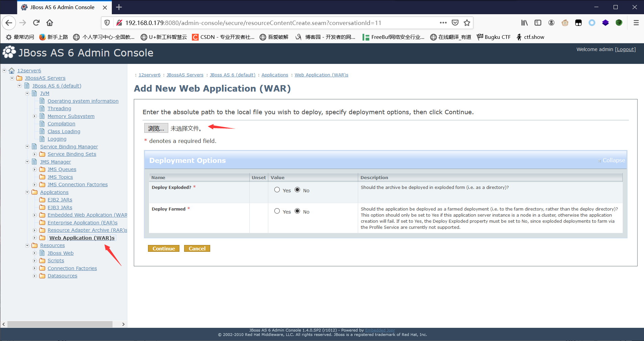The height and width of the screenshot is (341, 644).
Task: Collapse the JBossAS Servers tree node
Action: [12, 78]
